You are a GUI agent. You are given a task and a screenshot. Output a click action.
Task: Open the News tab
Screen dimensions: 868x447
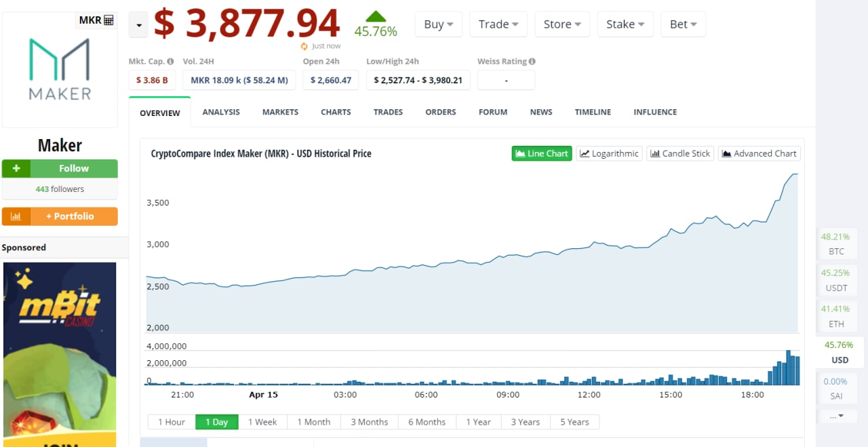click(541, 112)
